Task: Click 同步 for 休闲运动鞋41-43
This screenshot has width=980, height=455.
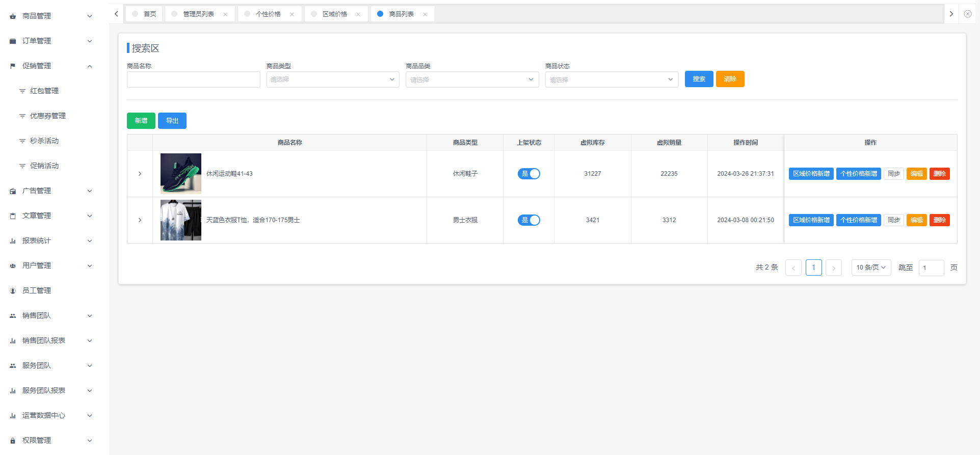Action: click(x=894, y=174)
